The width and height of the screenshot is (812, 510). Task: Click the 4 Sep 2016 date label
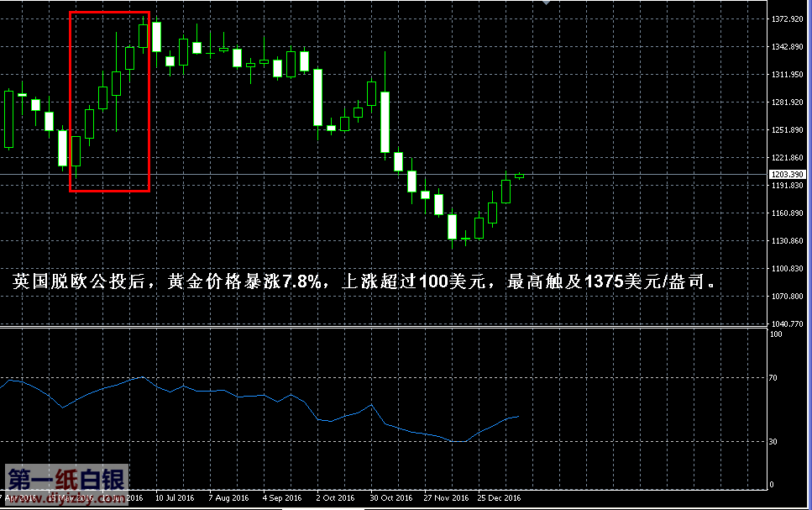click(282, 498)
